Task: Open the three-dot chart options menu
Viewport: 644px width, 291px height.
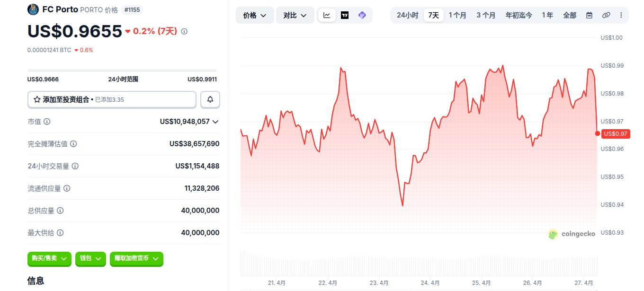Action: [621, 15]
